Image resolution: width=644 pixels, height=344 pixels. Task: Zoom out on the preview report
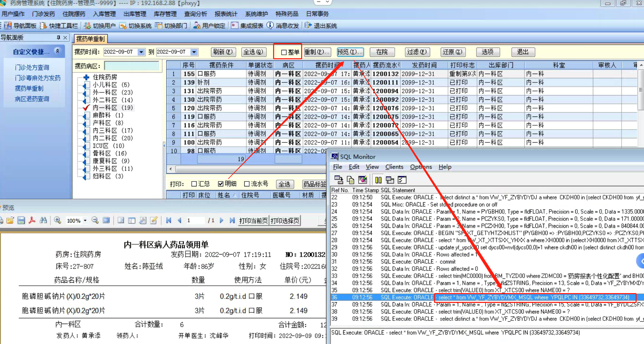click(x=95, y=220)
